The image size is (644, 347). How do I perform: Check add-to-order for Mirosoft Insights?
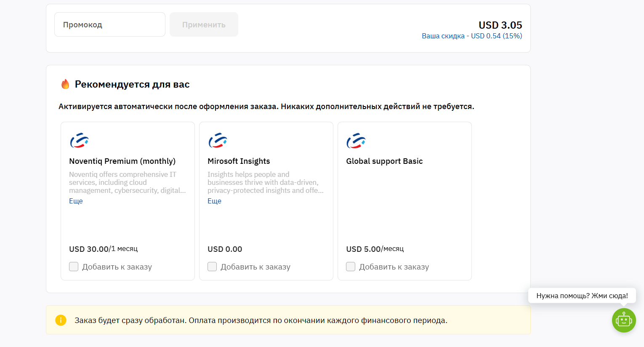[x=212, y=267]
